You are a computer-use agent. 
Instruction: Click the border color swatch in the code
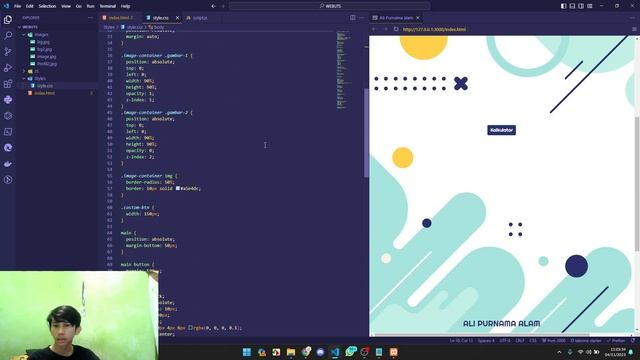point(178,188)
